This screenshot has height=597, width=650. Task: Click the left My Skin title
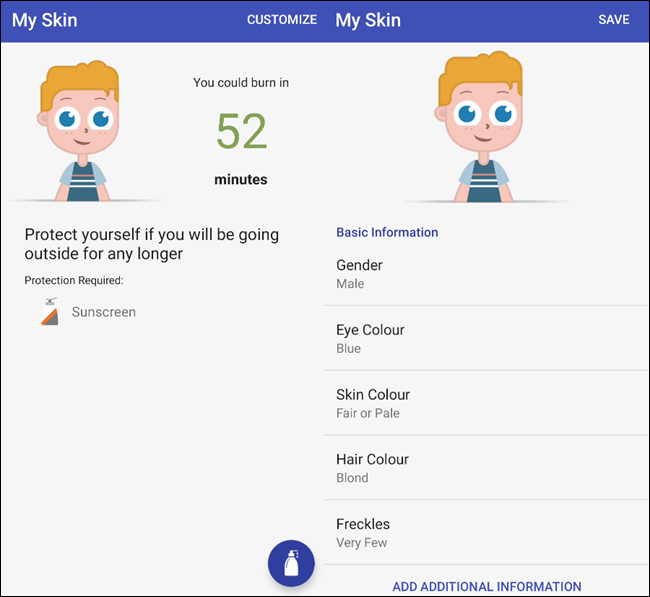tap(44, 20)
